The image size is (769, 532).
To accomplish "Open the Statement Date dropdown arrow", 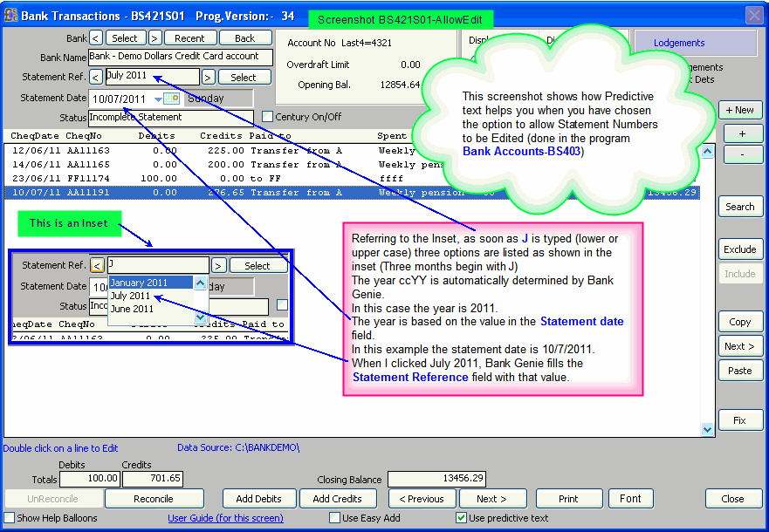I will click(158, 99).
